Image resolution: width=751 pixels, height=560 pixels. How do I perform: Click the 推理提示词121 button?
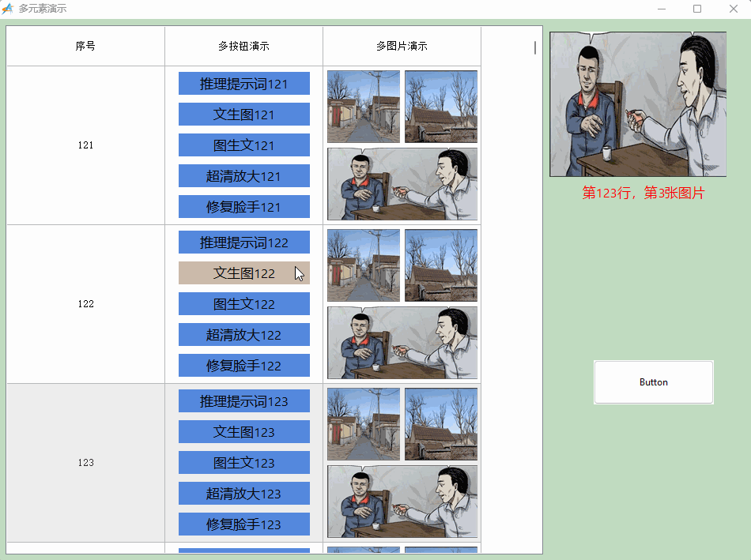244,83
